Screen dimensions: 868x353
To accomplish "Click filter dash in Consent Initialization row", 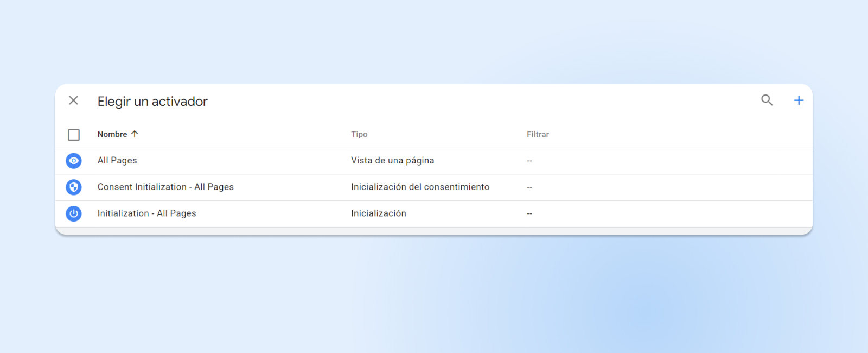I will pyautogui.click(x=529, y=187).
